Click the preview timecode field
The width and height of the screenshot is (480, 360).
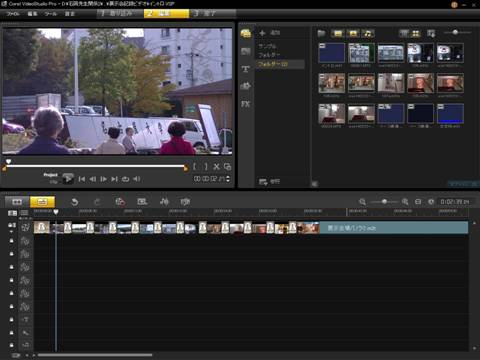(209, 179)
